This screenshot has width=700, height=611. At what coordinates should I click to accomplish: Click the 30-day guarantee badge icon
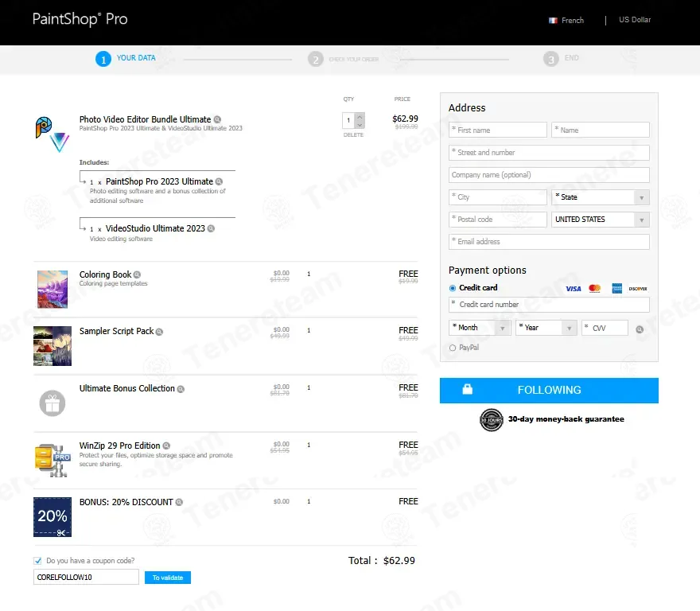491,420
